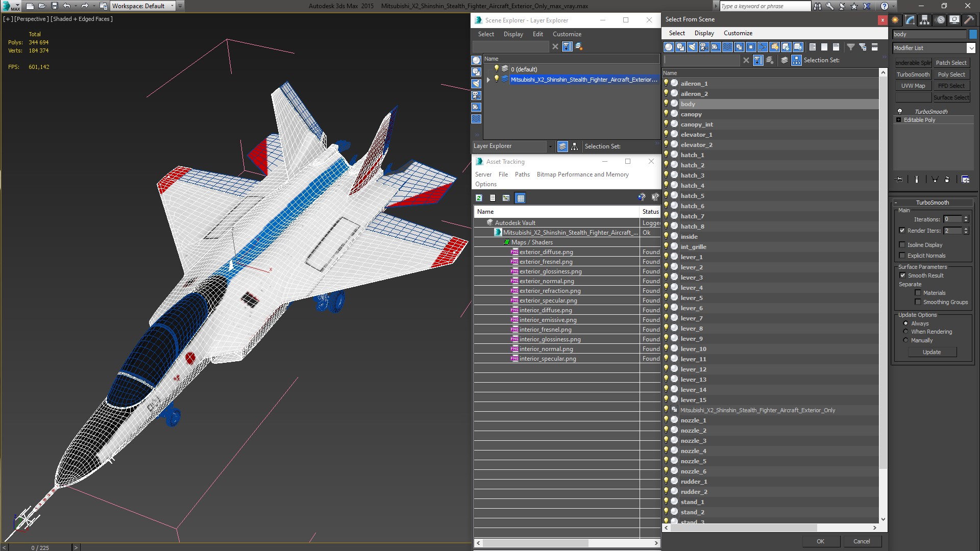Open the 3ds Max application menu logo
The image size is (980, 551).
pyautogui.click(x=10, y=6)
